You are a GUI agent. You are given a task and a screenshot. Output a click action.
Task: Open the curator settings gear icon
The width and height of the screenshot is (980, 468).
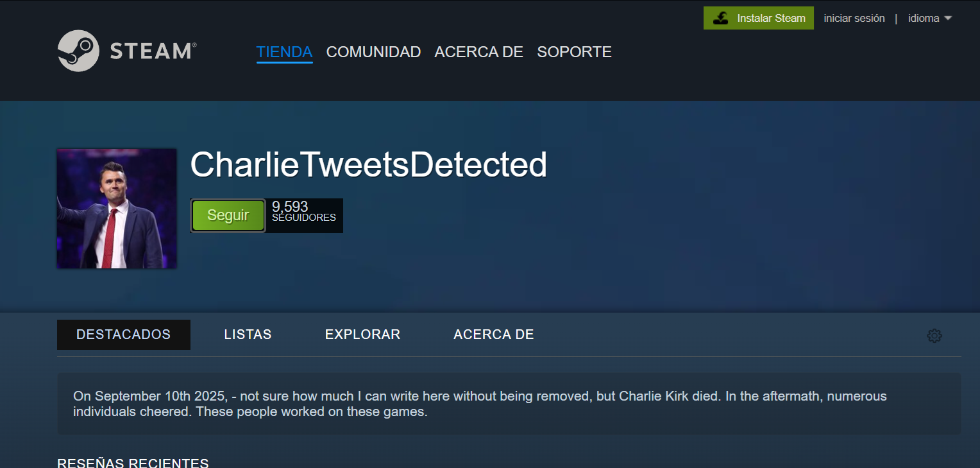point(934,335)
